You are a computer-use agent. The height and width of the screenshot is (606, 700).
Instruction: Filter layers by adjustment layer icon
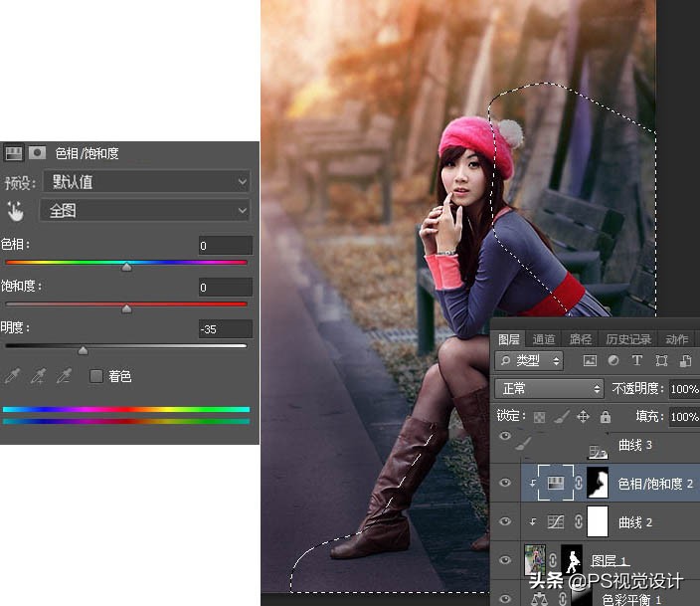point(614,360)
